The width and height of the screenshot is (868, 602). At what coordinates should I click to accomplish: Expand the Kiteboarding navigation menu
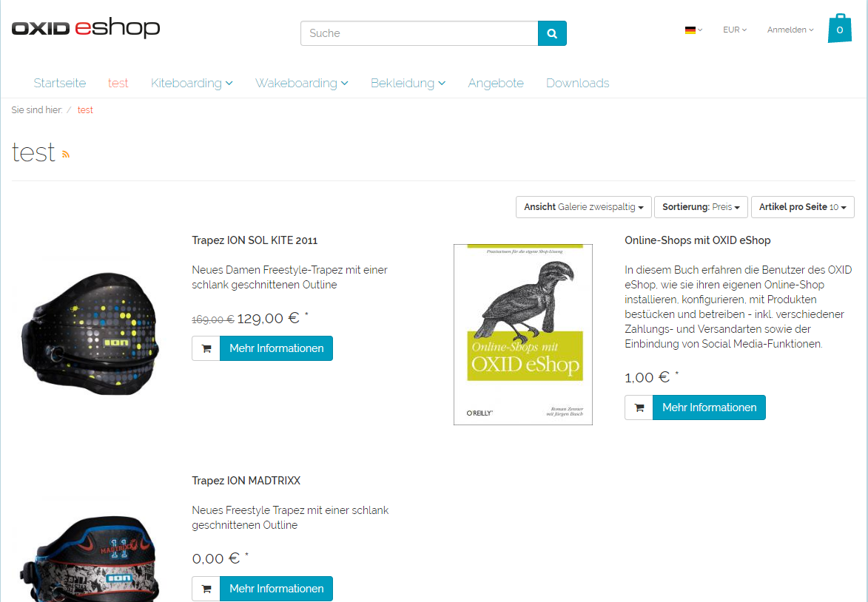(192, 83)
